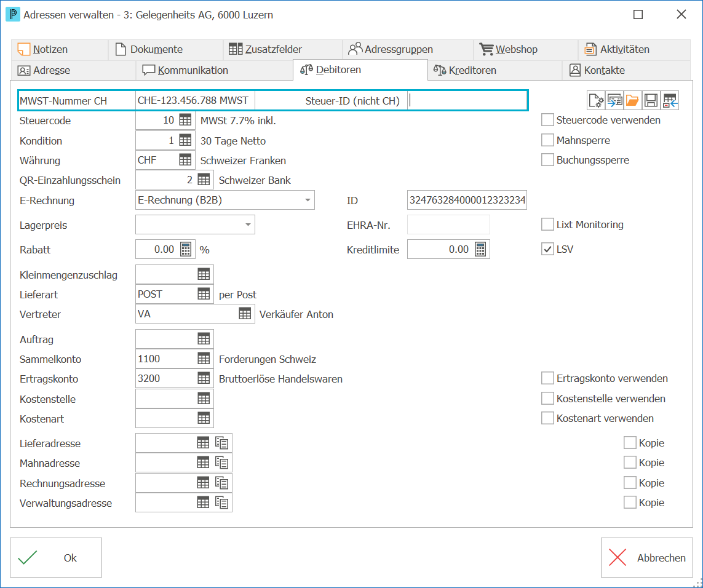Open the Vertreter lookup table icon

point(245,314)
